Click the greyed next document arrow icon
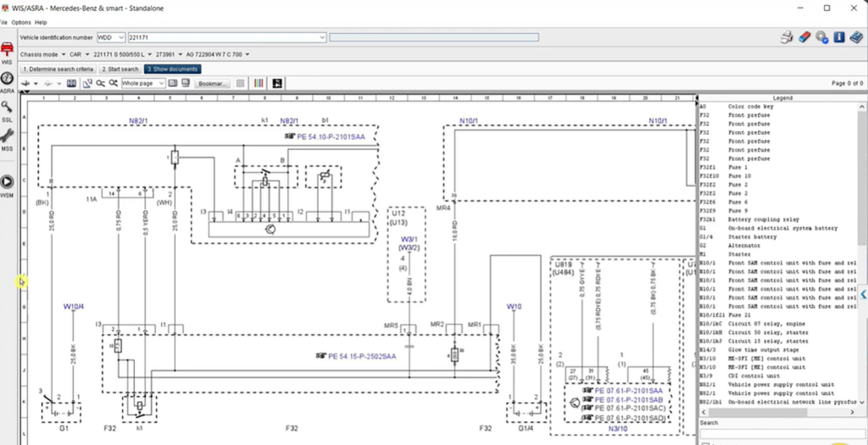The width and height of the screenshot is (868, 445). tap(48, 84)
